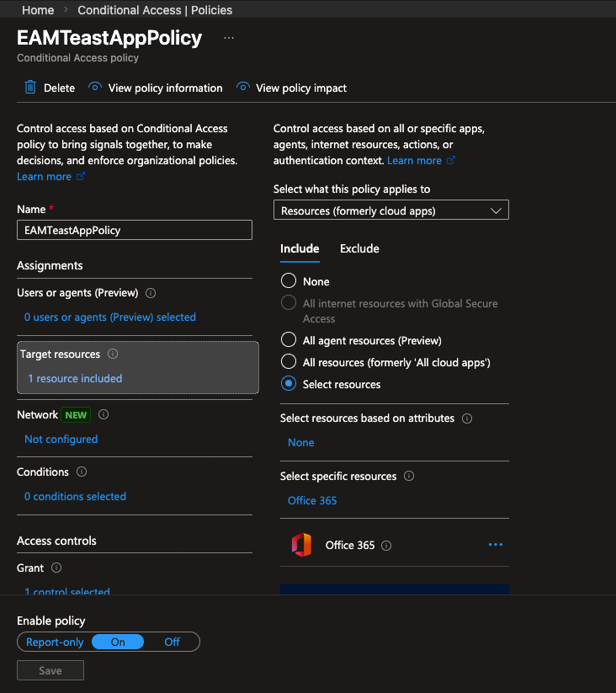Click info icon next to Network NEW
This screenshot has height=693, width=616.
pyautogui.click(x=104, y=414)
